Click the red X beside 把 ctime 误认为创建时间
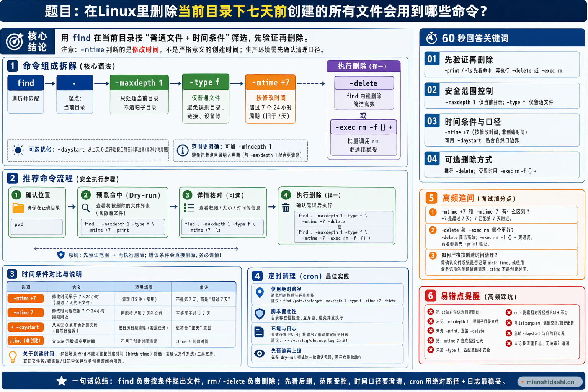Viewport: 588px width, 392px height. click(x=431, y=312)
